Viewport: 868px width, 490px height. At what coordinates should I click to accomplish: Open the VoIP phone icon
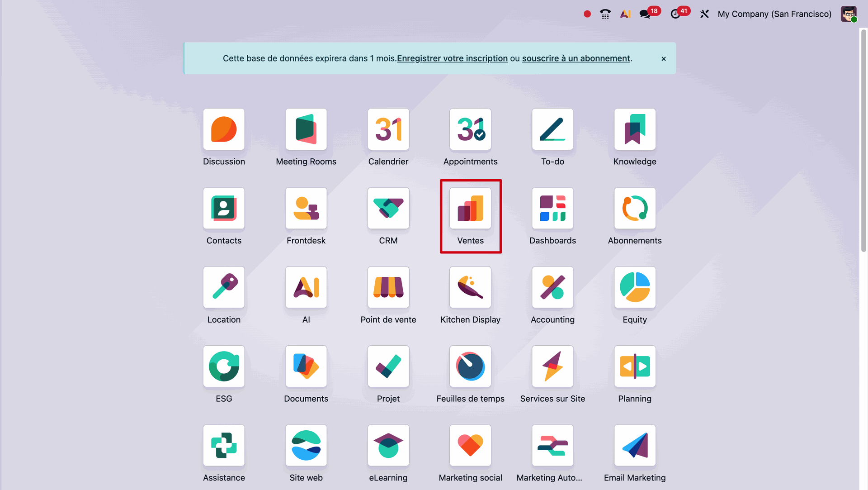pos(605,14)
